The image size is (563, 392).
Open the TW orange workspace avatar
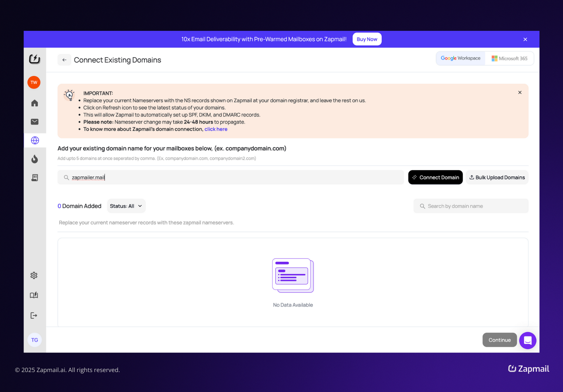34,82
